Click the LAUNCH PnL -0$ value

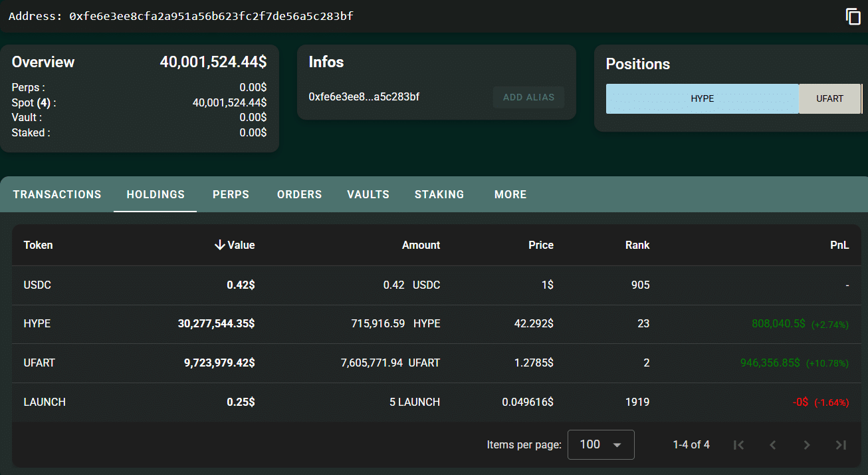[x=800, y=402]
